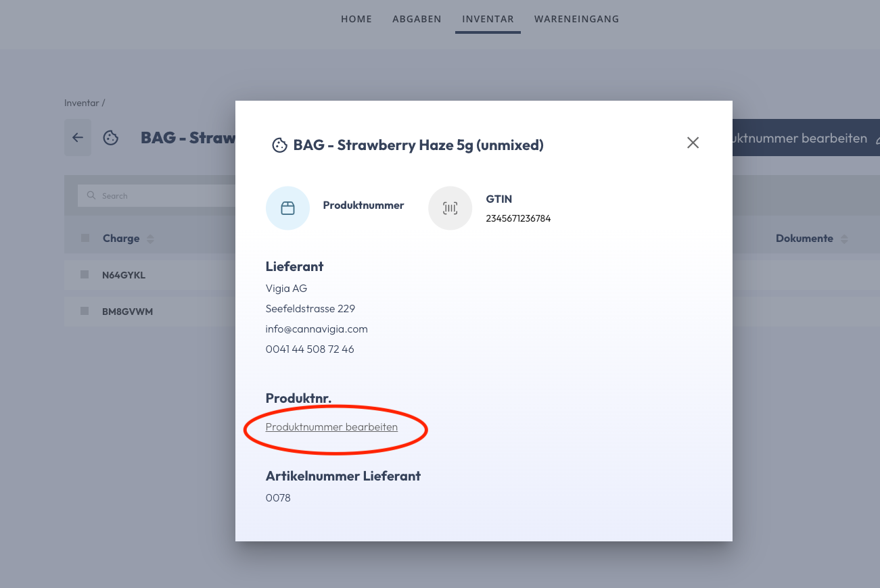Click the search magnifier icon
The height and width of the screenshot is (588, 880).
click(x=91, y=195)
